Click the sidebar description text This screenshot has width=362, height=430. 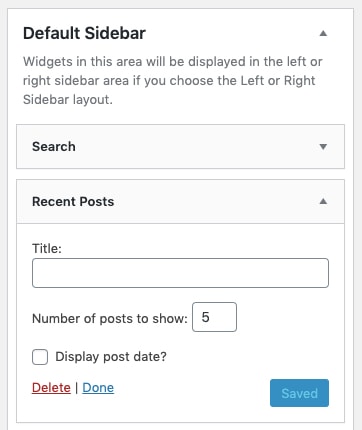click(173, 81)
